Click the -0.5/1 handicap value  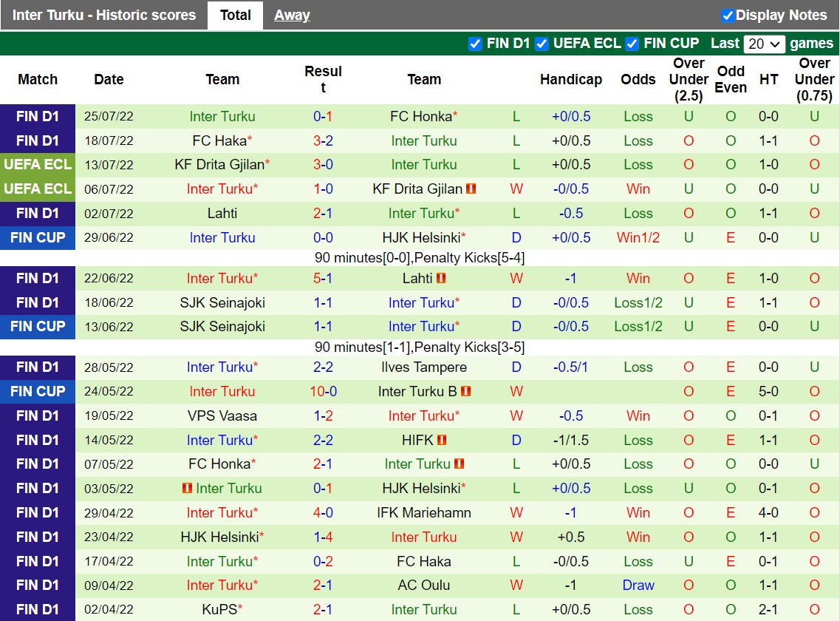click(570, 367)
